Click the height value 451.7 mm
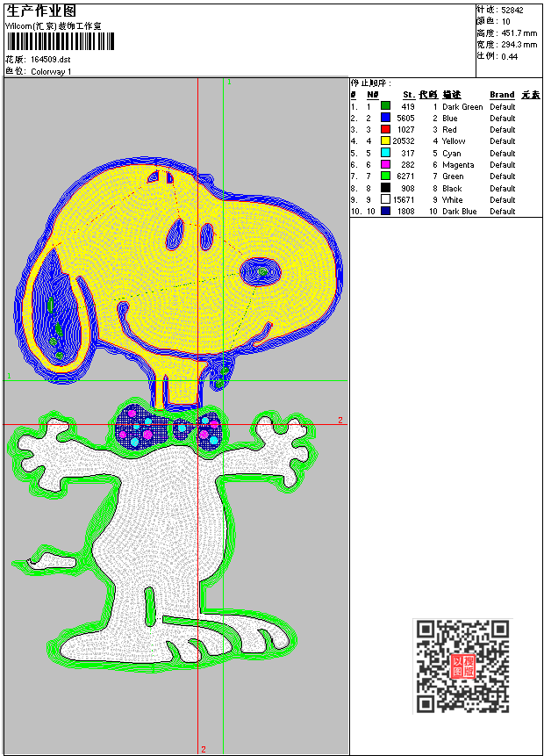The height and width of the screenshot is (756, 544). [x=519, y=32]
